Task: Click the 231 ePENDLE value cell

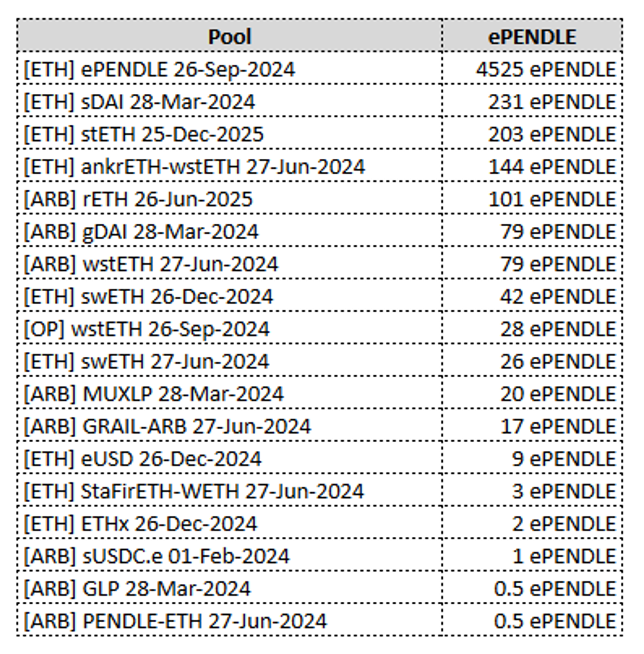Action: click(x=552, y=102)
